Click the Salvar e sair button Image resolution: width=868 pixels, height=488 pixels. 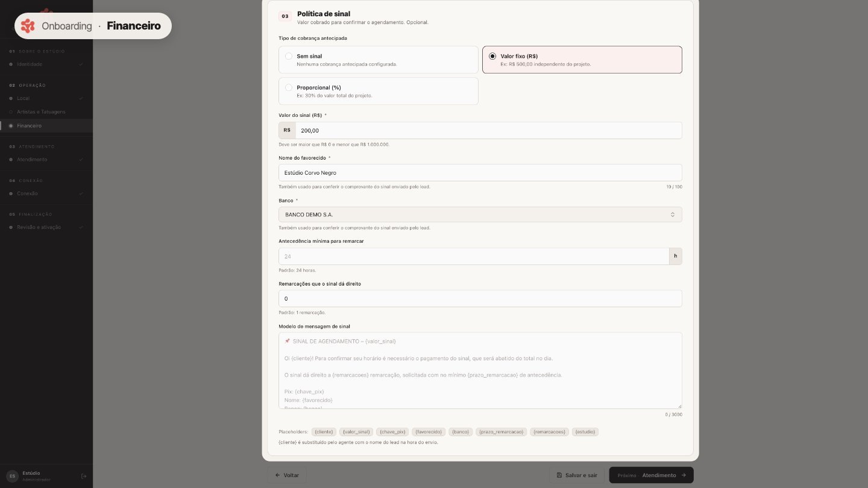tap(577, 475)
